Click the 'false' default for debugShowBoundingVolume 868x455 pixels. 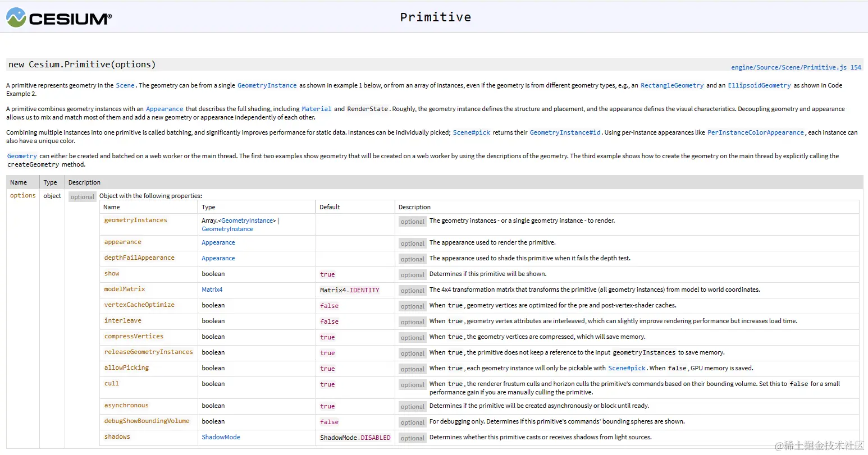coord(330,422)
